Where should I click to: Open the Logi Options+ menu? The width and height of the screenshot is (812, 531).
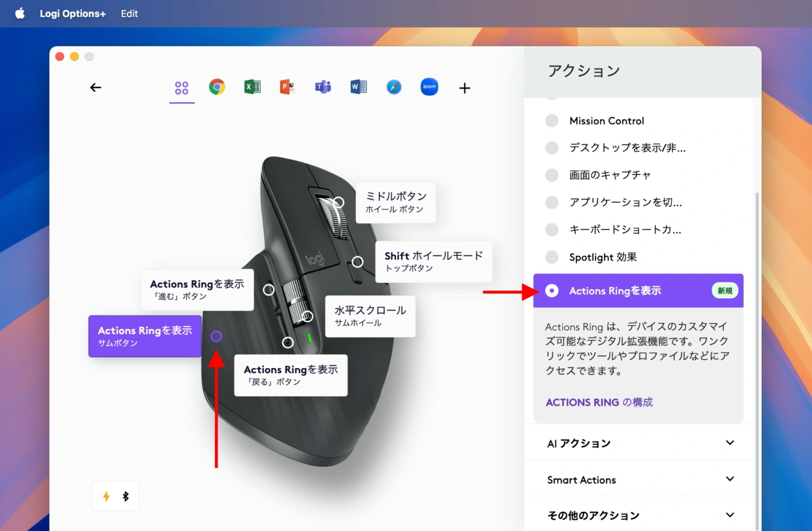[x=72, y=13]
